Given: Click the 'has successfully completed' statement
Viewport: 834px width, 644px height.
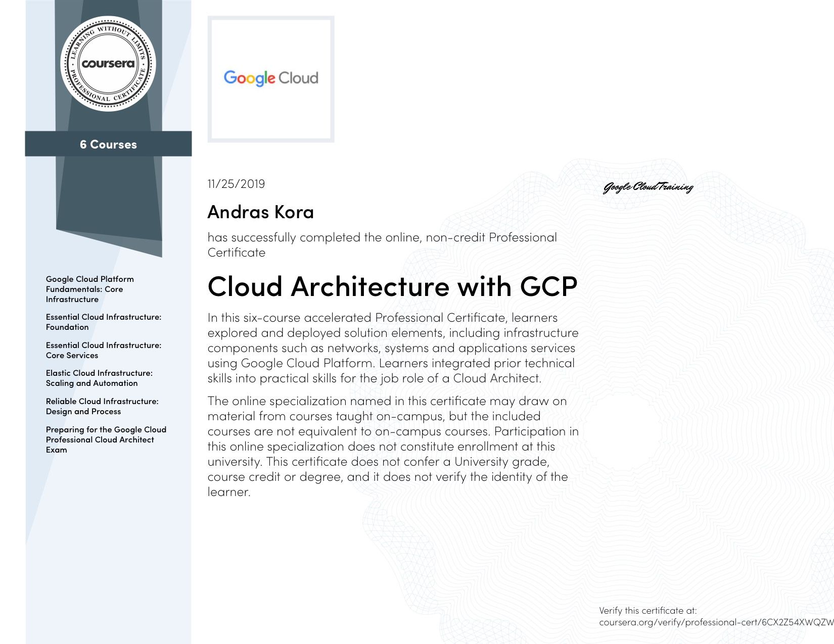Looking at the screenshot, I should click(382, 245).
